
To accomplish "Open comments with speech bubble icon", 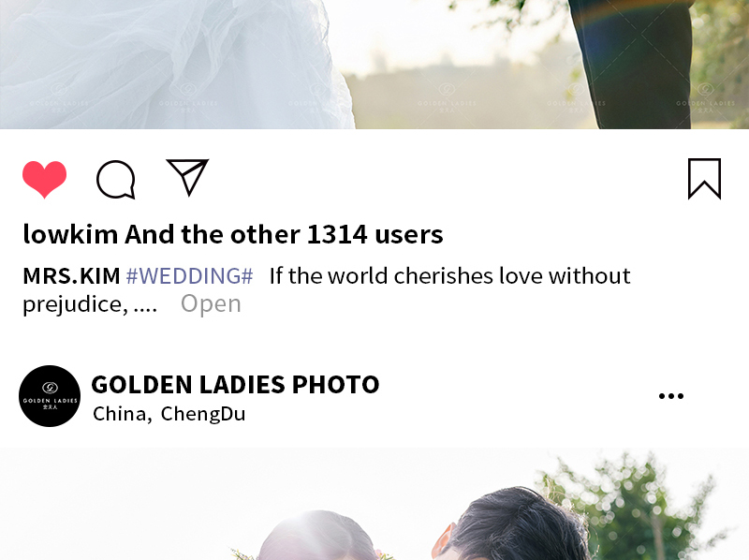I will [116, 180].
